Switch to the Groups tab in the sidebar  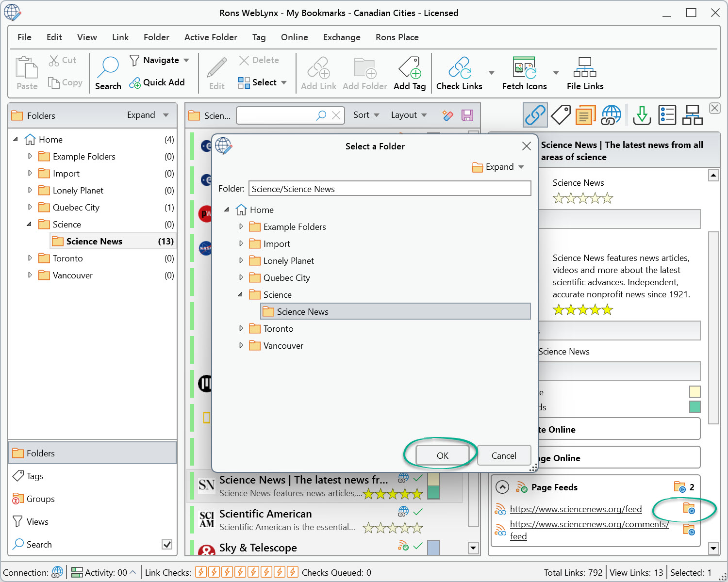click(x=92, y=499)
